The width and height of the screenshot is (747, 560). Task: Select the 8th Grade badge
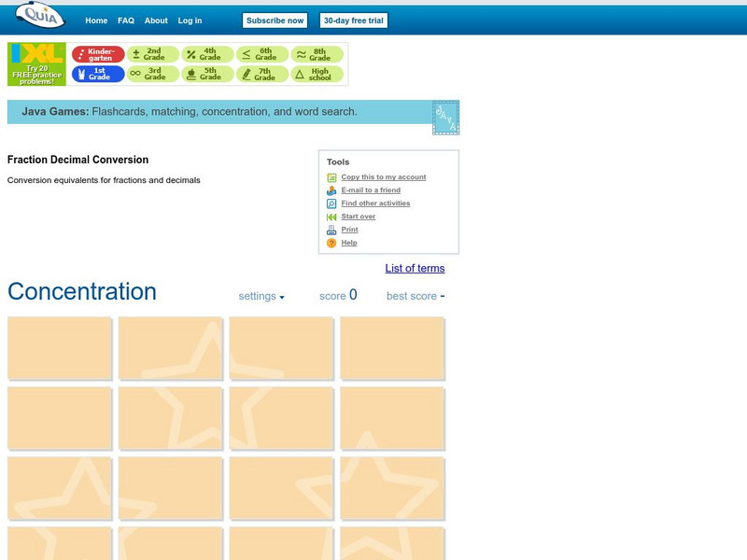(317, 54)
